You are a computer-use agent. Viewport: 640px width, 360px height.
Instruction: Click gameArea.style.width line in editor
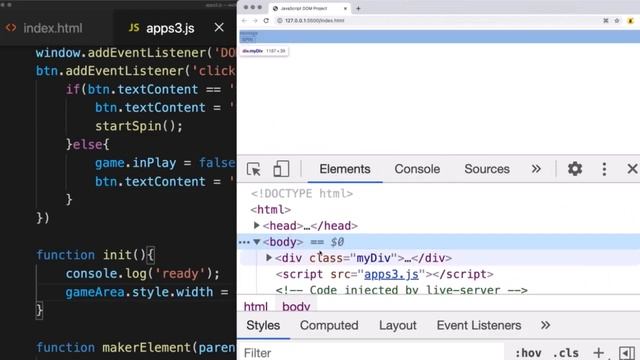point(147,292)
